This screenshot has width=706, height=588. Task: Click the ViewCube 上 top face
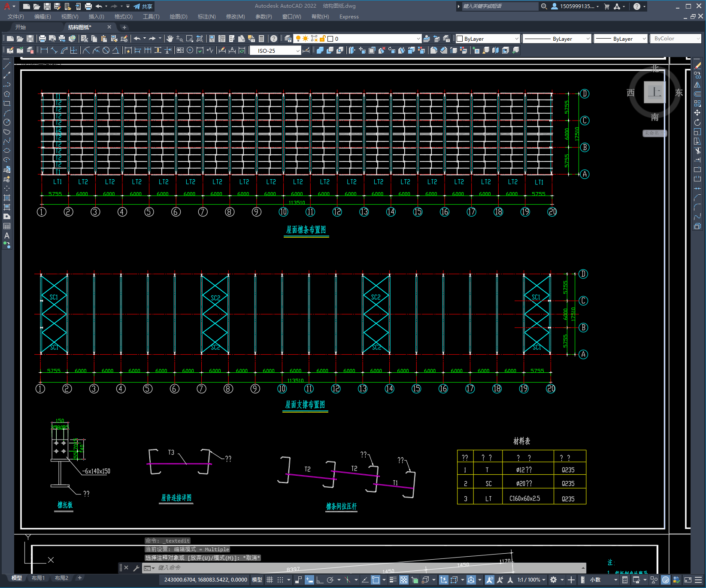click(x=654, y=92)
